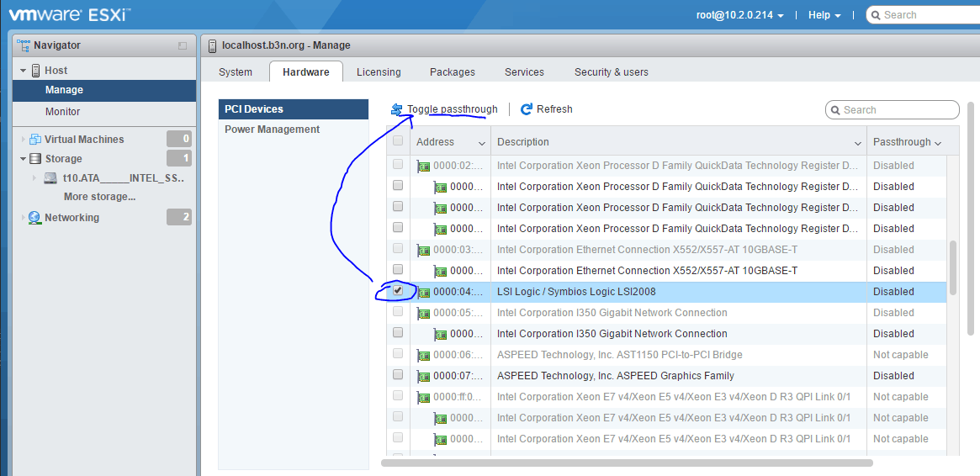Open the Packages tab
This screenshot has width=980, height=476.
[453, 71]
